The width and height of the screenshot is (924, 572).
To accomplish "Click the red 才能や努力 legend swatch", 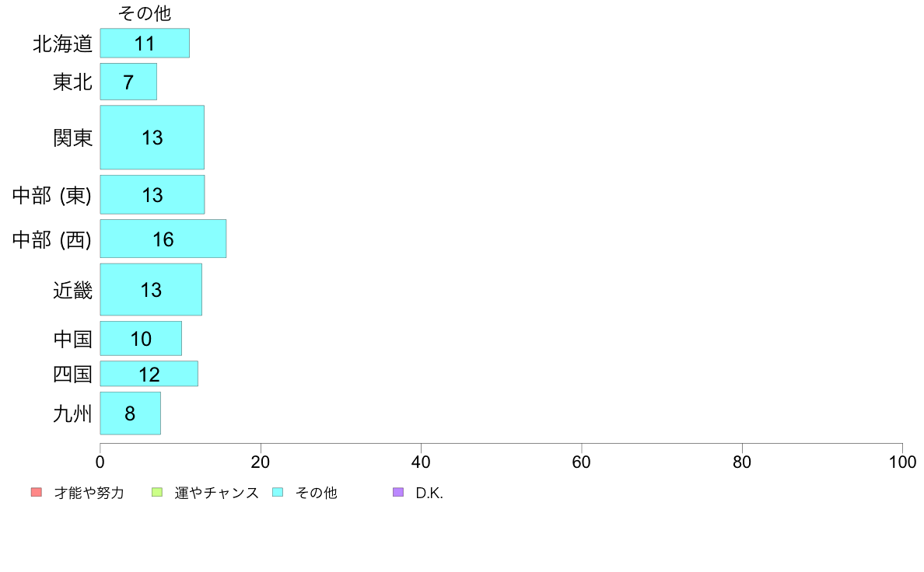I will [x=37, y=492].
